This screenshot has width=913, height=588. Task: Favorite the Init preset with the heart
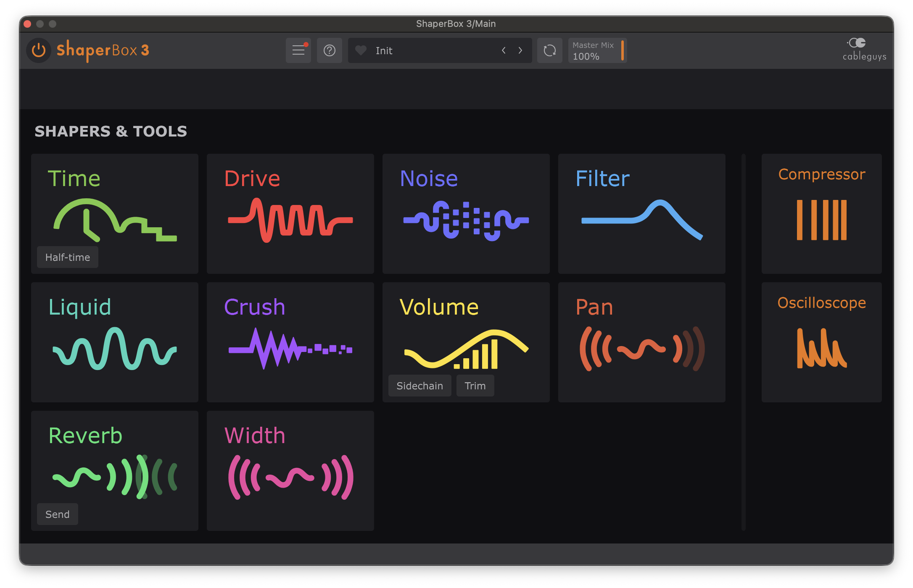(361, 50)
